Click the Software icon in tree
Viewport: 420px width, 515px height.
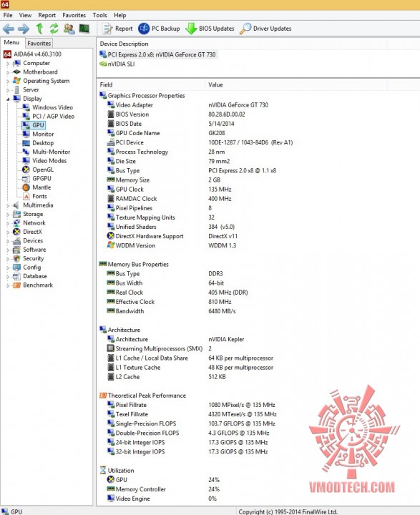click(16, 250)
